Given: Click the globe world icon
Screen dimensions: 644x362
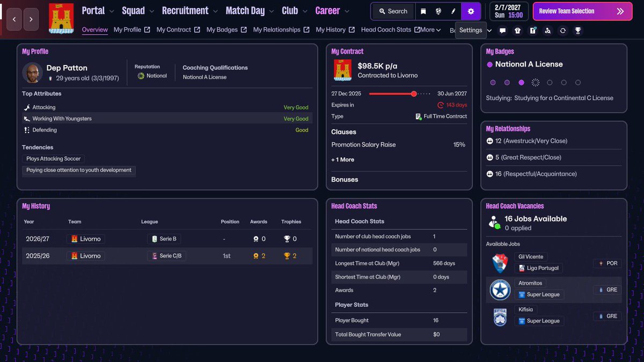Looking at the screenshot, I should point(438,11).
